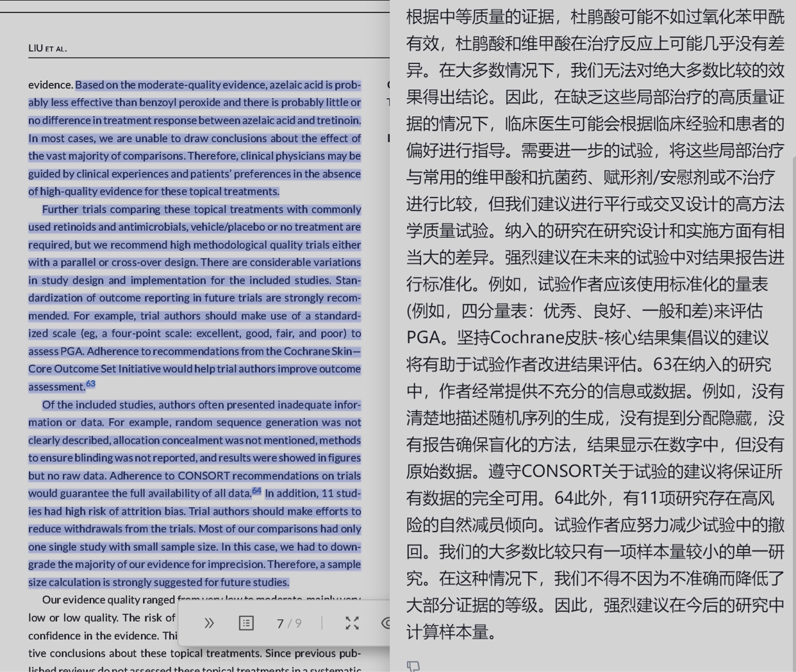
Task: Click the thumbs-down icon below the translation
Action: pos(413,667)
